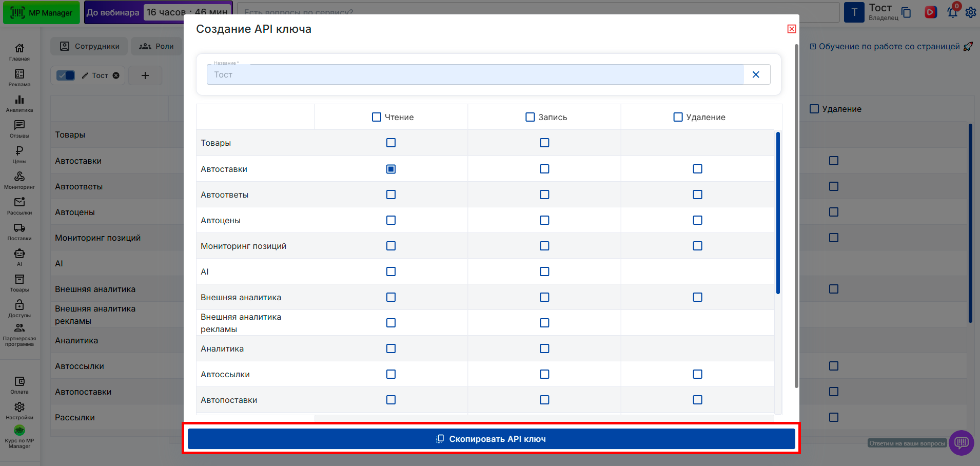This screenshot has height=466, width=980.
Task: Enable Запись for Аналитика
Action: (x=544, y=348)
